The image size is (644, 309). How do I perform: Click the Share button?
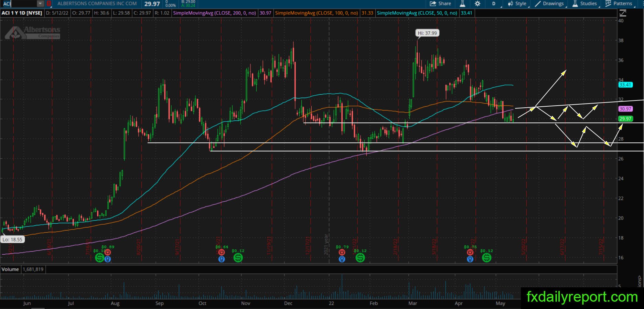click(x=441, y=4)
